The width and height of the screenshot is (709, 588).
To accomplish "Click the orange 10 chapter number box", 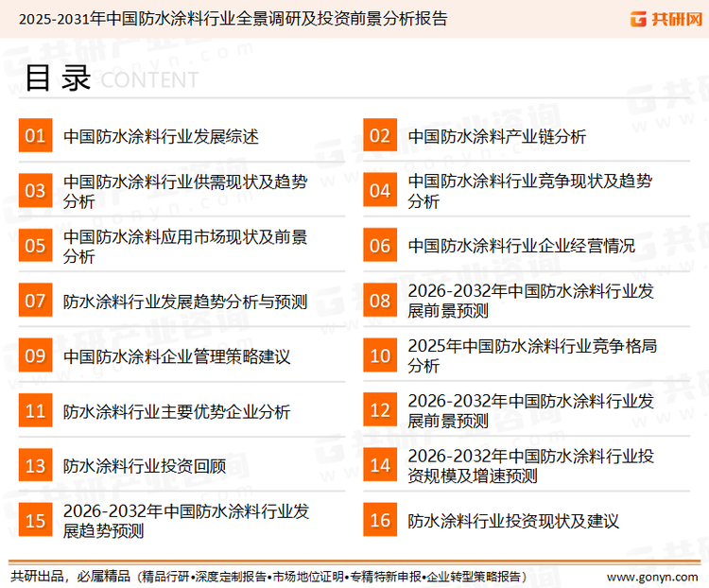I will tap(380, 355).
